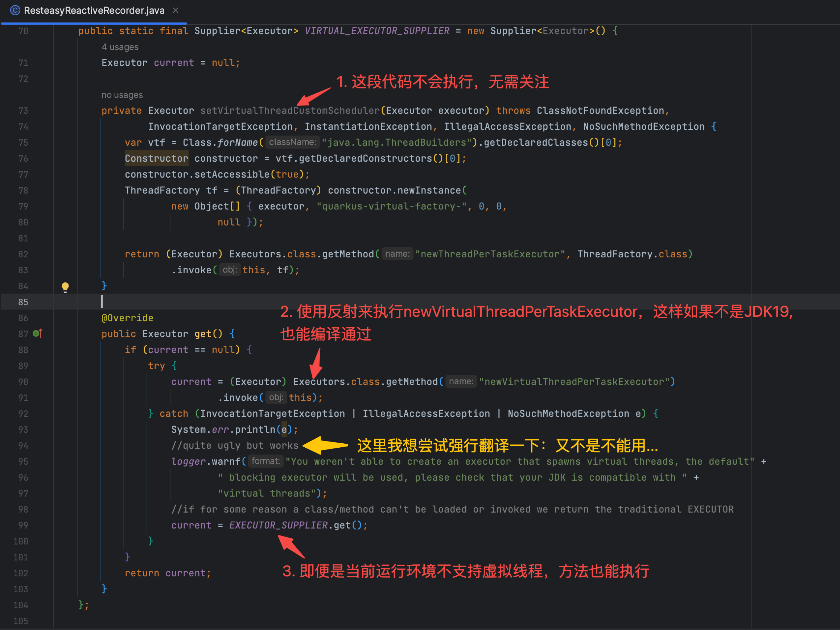The width and height of the screenshot is (840, 630).
Task: Click the 'try {' statement on line 89
Action: [162, 365]
